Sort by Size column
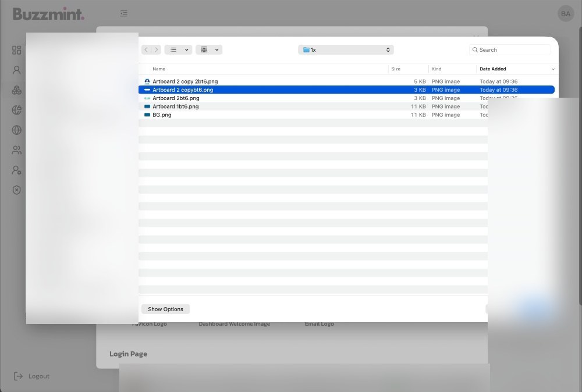582x392 pixels. 396,69
